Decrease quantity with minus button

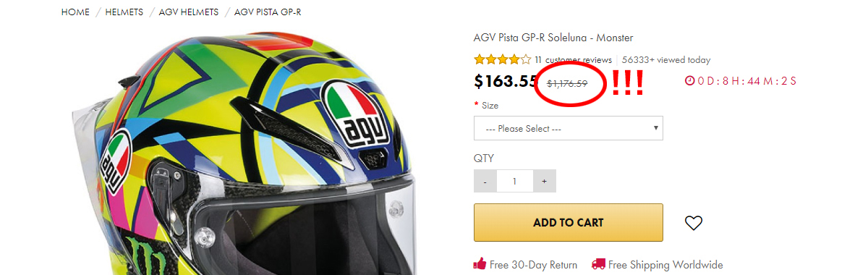pyautogui.click(x=485, y=181)
